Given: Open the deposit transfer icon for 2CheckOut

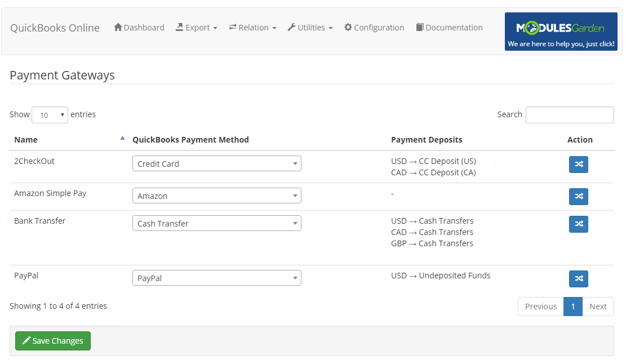Looking at the screenshot, I should click(578, 164).
